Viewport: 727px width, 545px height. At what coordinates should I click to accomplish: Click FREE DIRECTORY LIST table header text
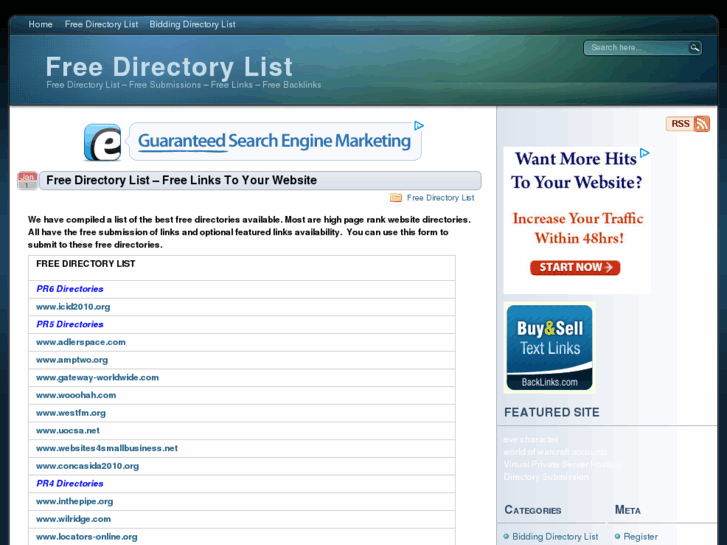click(86, 264)
